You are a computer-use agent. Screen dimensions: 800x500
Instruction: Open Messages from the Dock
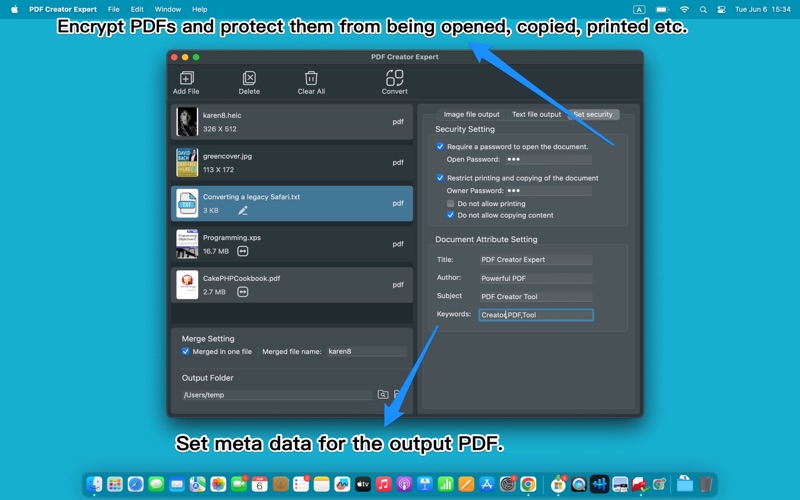[156, 484]
